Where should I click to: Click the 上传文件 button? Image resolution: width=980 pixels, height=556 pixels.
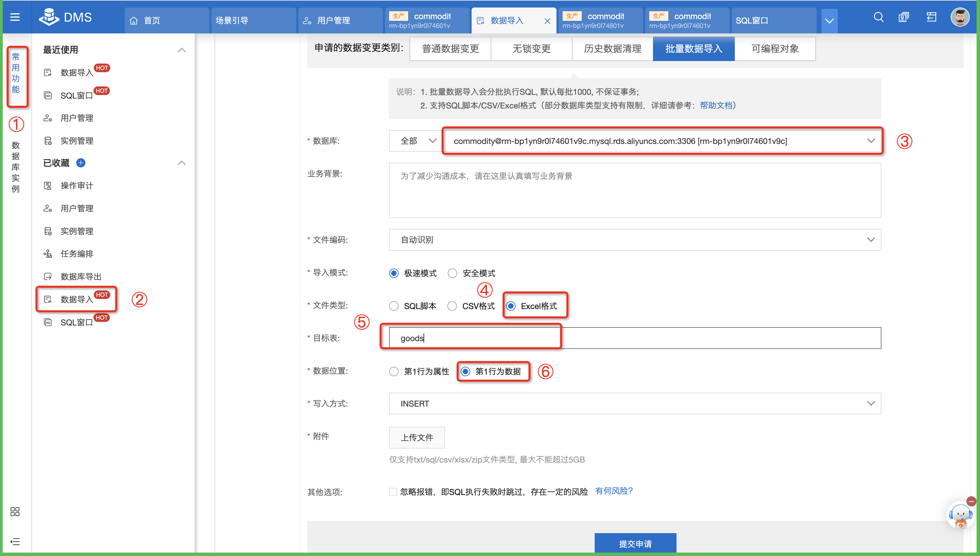[417, 438]
